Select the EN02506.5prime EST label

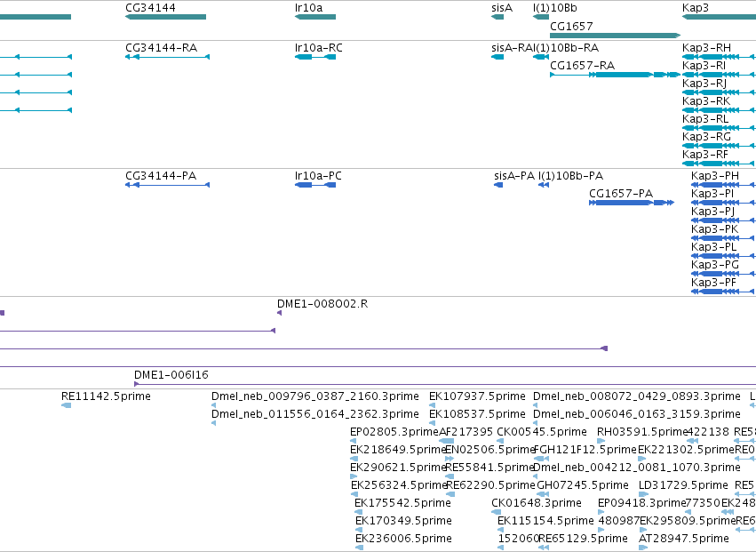click(489, 450)
